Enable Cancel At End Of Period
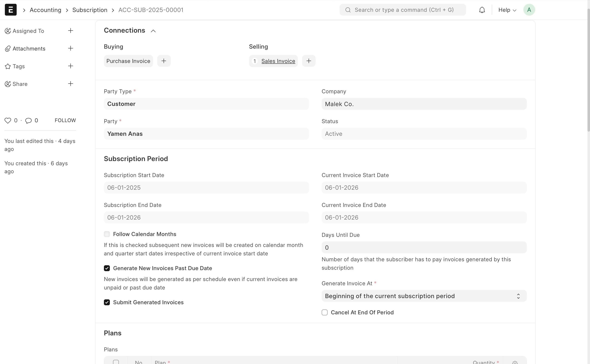 point(325,312)
